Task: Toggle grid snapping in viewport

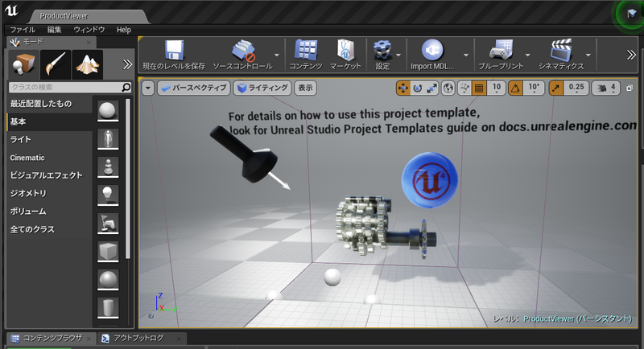Action: [x=479, y=88]
